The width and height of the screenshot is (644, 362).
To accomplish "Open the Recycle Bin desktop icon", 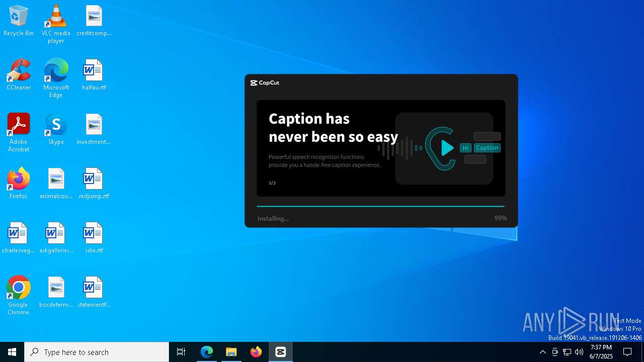I will click(x=19, y=21).
